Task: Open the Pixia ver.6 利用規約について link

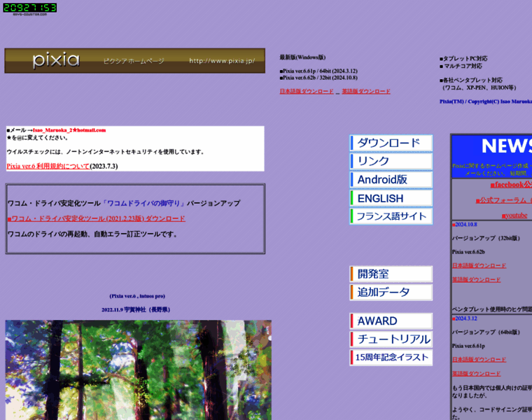Action: pyautogui.click(x=48, y=166)
